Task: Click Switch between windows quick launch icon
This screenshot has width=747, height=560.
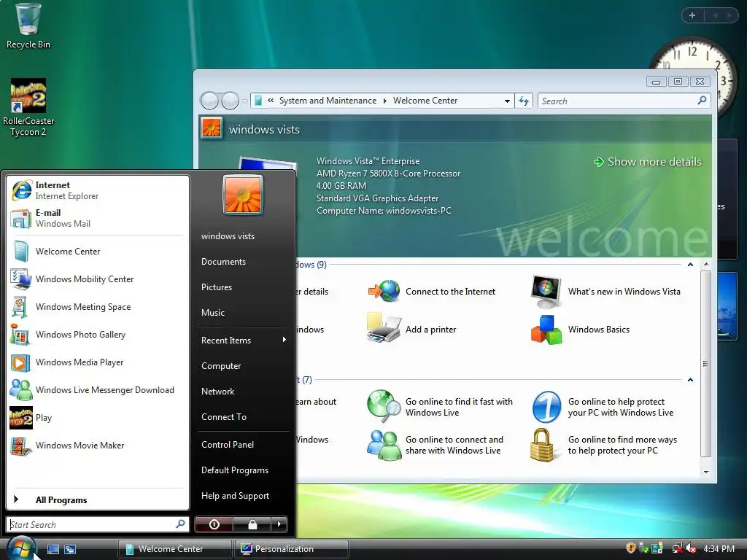Action: [70, 549]
